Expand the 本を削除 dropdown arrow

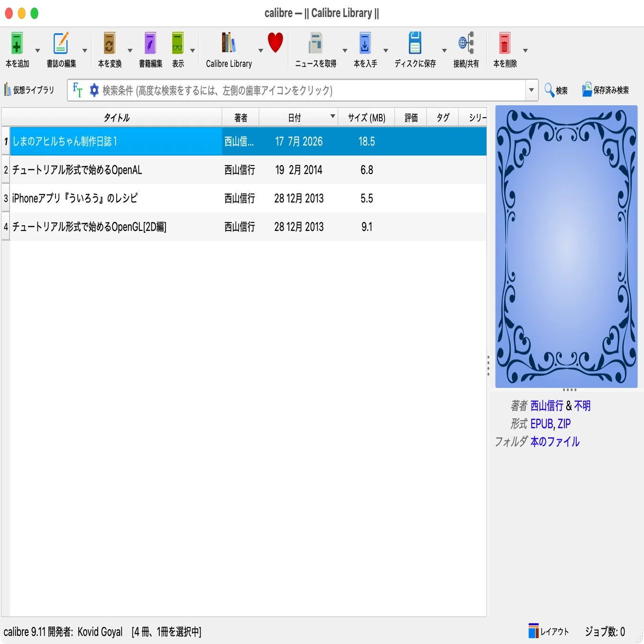525,50
